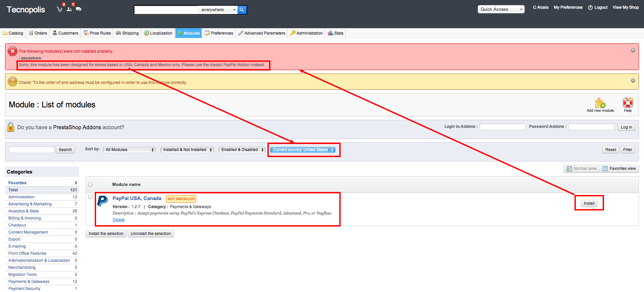
Task: Click the Filter button
Action: 628,150
